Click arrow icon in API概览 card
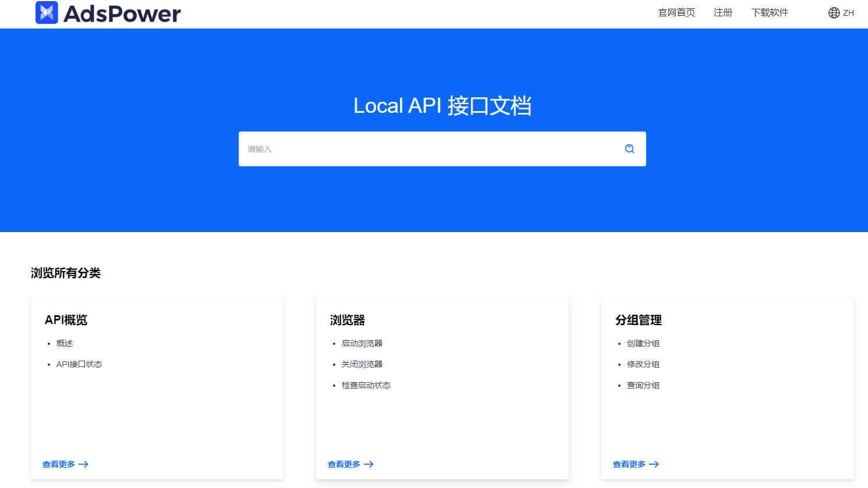The width and height of the screenshot is (868, 488). click(83, 464)
